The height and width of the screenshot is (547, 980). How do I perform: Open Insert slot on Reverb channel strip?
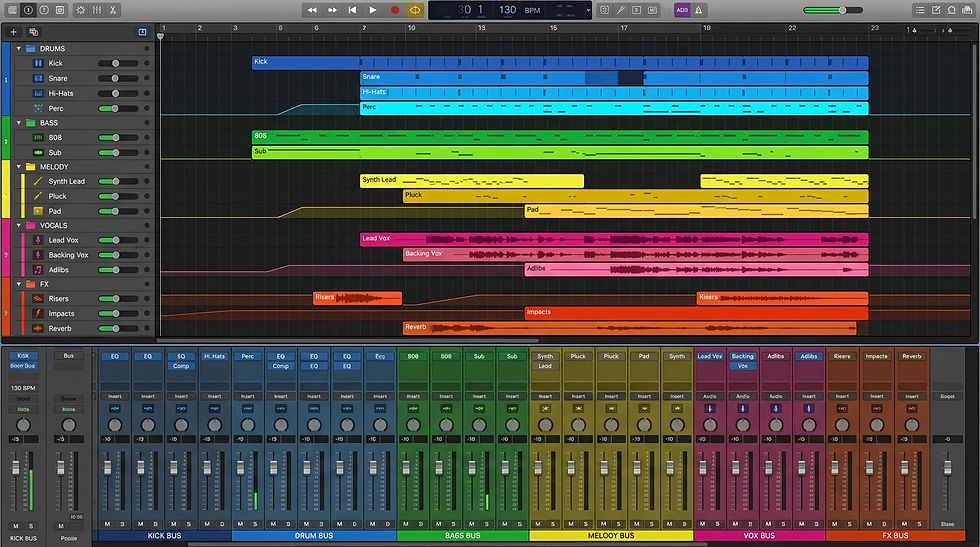tap(911, 396)
